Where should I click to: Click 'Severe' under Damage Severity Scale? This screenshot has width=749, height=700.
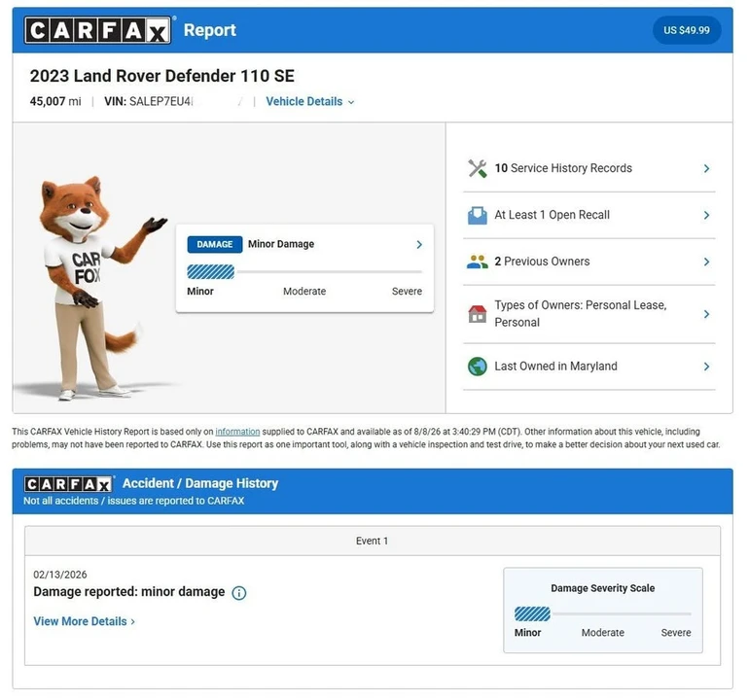(676, 633)
